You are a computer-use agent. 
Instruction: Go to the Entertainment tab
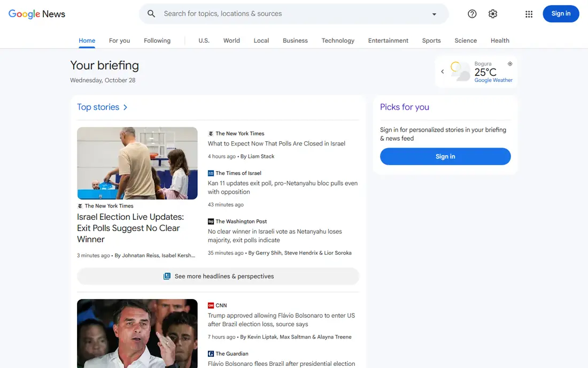[x=388, y=41]
